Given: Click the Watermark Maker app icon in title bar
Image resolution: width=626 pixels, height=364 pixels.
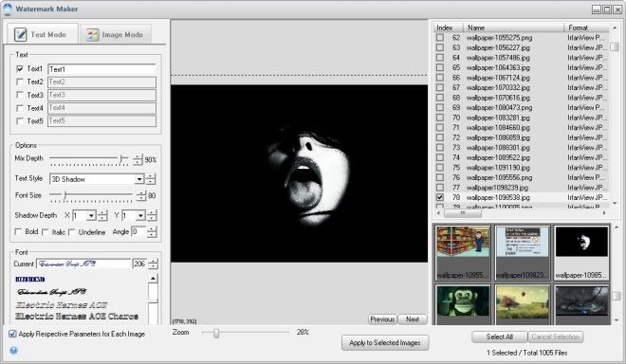Looking at the screenshot, I should click(x=8, y=9).
